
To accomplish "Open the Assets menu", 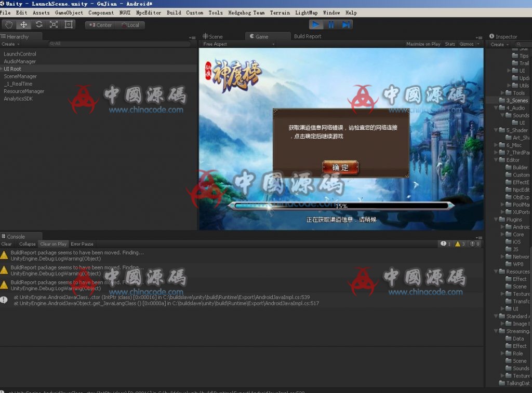I will point(41,12).
